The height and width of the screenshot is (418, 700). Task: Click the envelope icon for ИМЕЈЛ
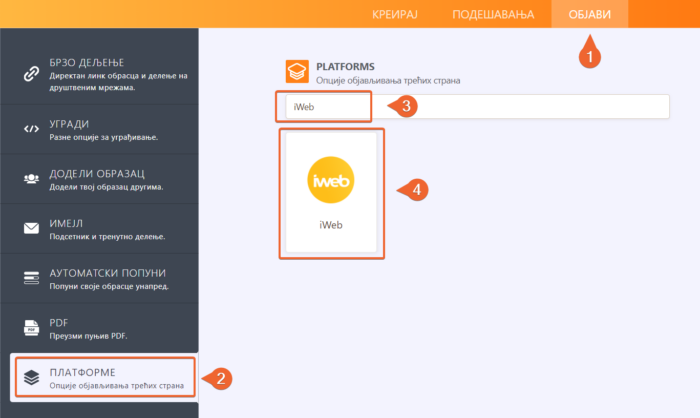point(31,228)
